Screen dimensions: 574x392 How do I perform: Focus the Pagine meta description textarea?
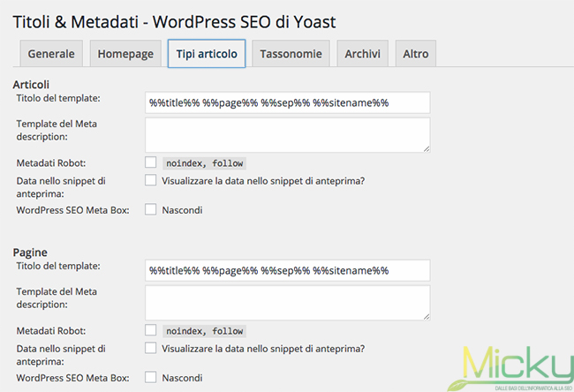[x=287, y=302]
